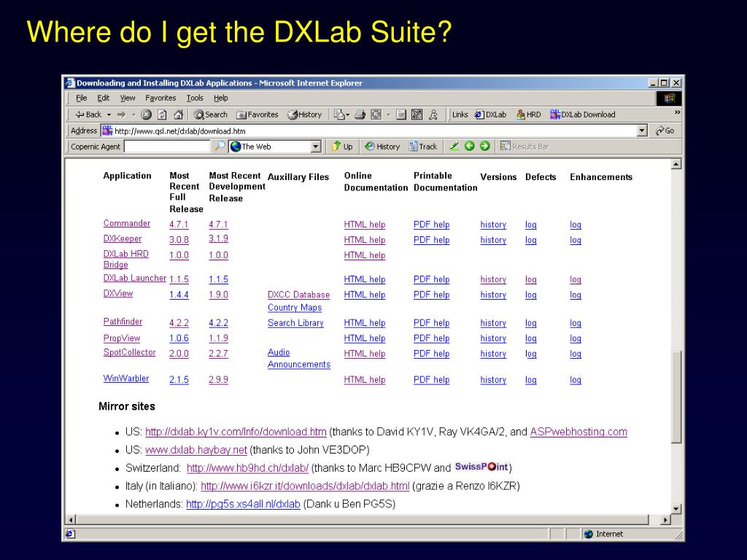This screenshot has width=747, height=560.
Task: Open the Audio Announcements link
Action: coord(298,358)
